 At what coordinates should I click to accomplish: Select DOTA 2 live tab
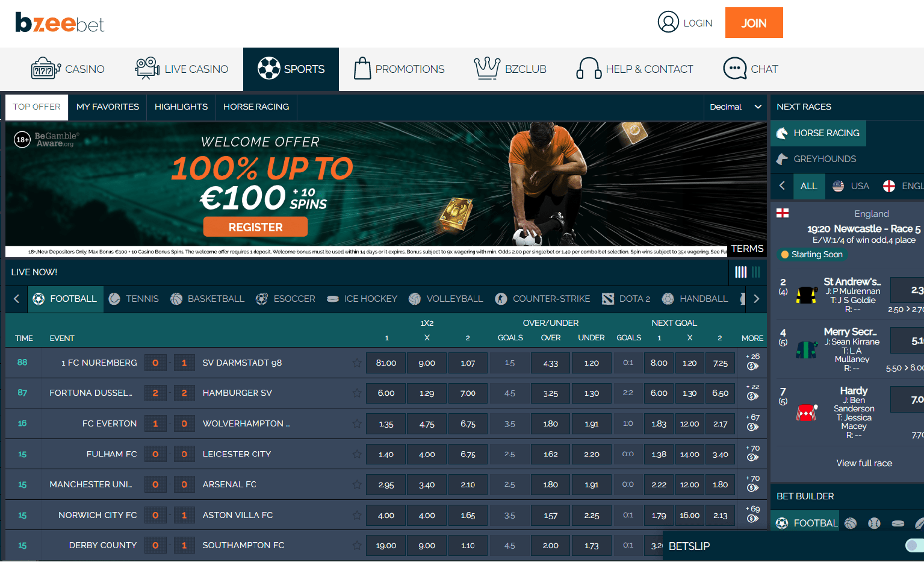click(x=626, y=299)
